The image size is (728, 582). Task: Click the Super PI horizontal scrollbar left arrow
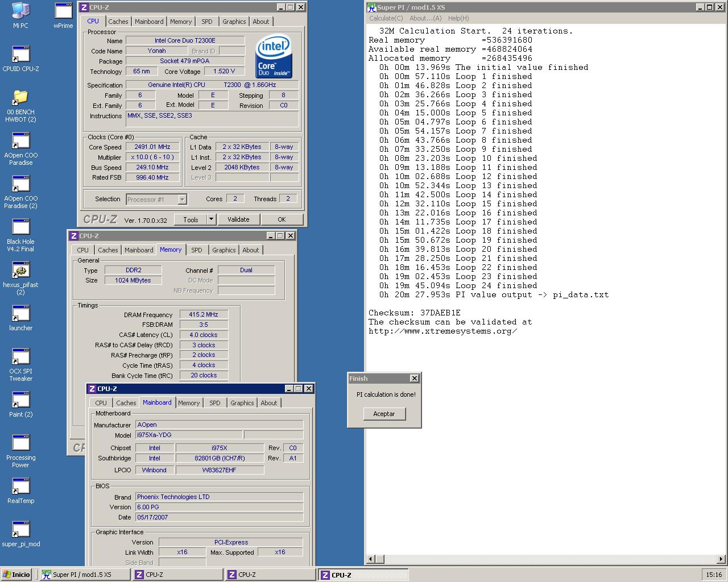(x=371, y=559)
